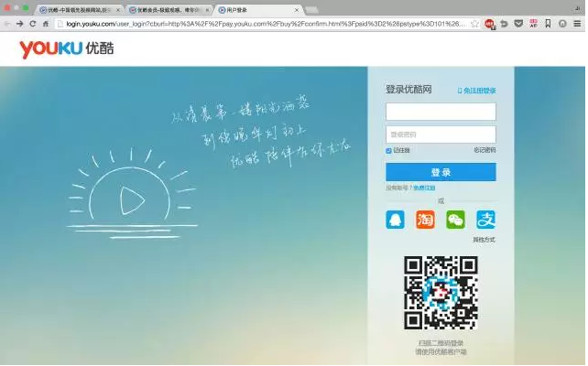Choose the WeChat login icon
Viewport: 588px width, 366px height.
pos(455,220)
